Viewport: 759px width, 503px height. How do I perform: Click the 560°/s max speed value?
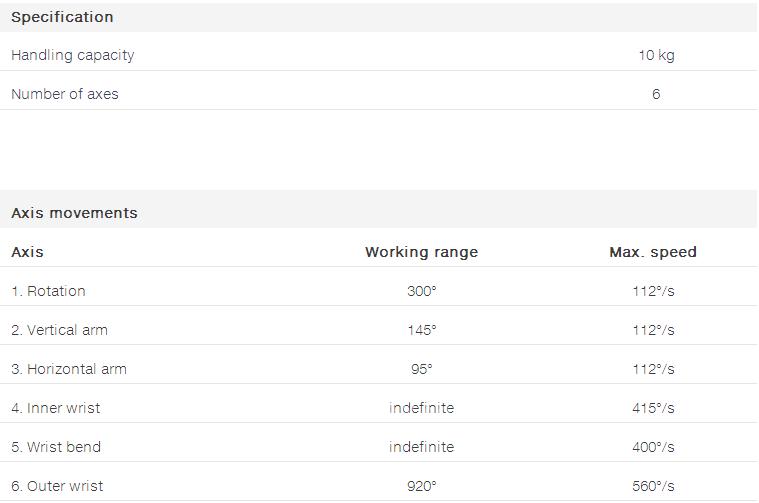tap(655, 486)
